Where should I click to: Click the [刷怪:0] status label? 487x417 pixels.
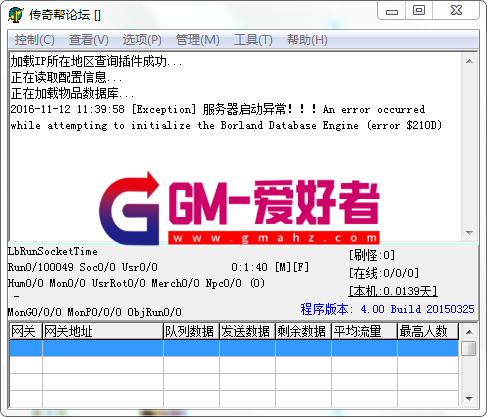pos(372,256)
